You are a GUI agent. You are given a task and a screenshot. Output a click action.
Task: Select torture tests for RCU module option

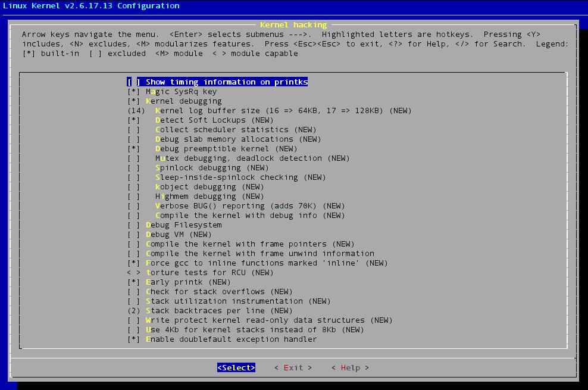pos(200,273)
